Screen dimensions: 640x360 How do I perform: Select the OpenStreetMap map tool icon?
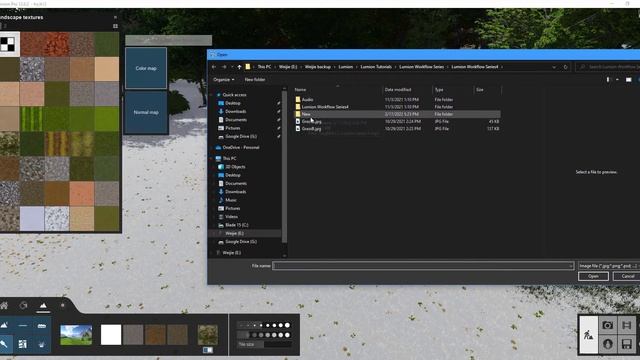23,344
